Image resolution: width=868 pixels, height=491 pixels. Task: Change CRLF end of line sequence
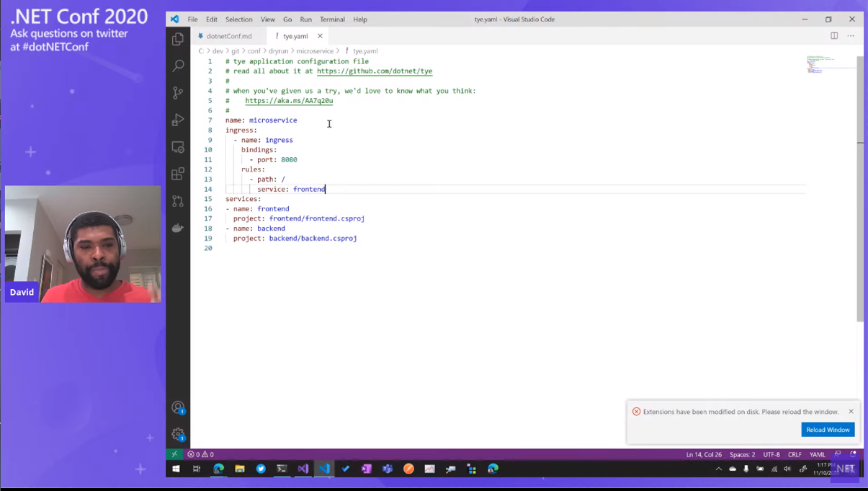coord(795,455)
